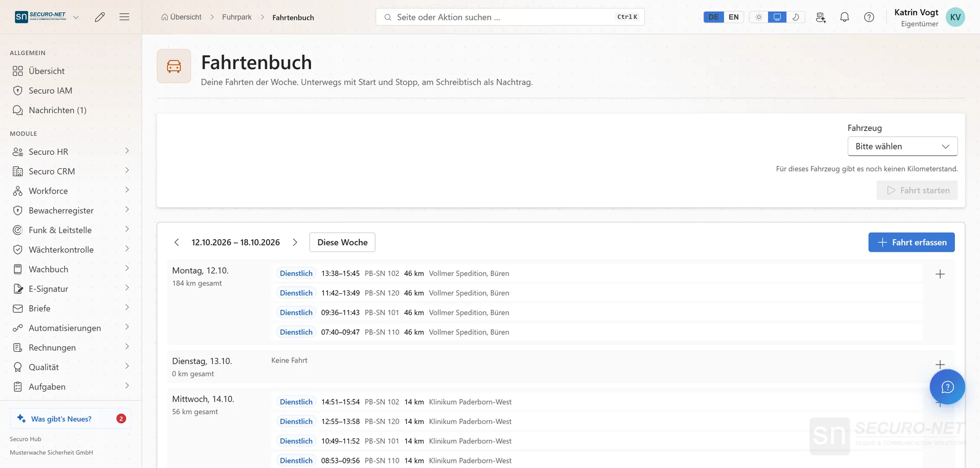Click the 'Fahrt erfassen' button
This screenshot has height=468, width=980.
pyautogui.click(x=911, y=242)
